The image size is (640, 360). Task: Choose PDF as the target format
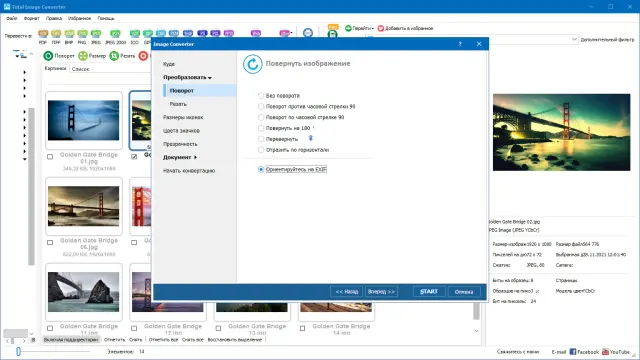43,36
